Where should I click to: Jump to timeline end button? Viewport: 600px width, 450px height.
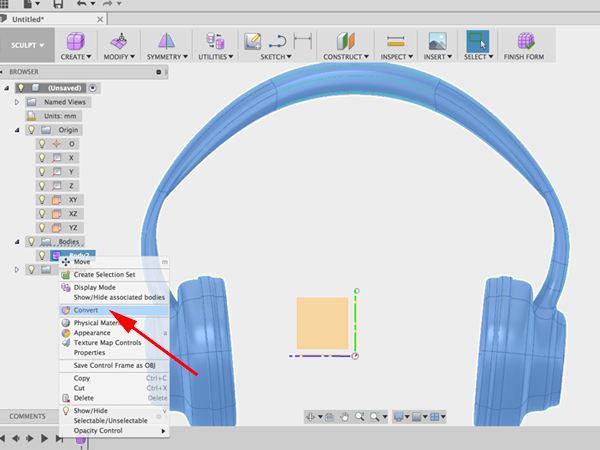pyautogui.click(x=59, y=439)
